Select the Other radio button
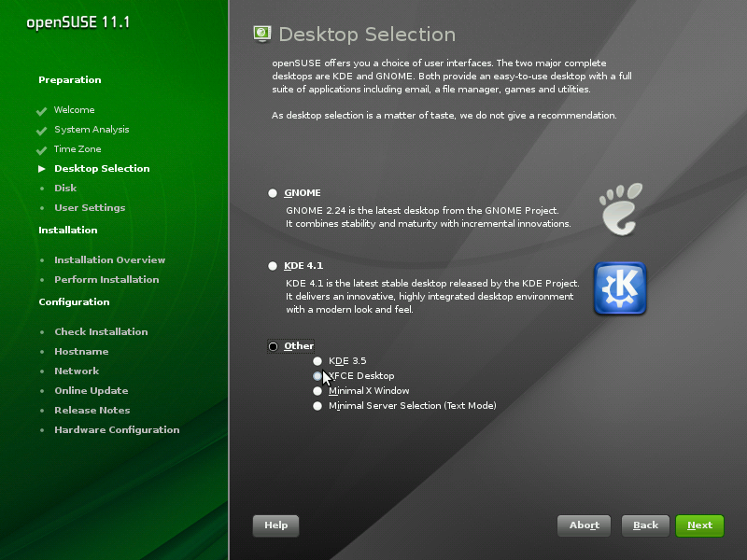The image size is (747, 560). (x=273, y=346)
